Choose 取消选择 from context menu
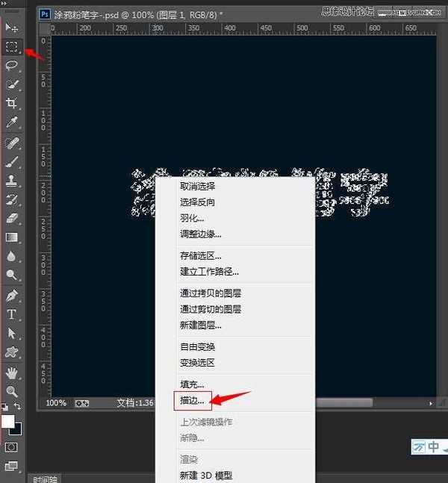The width and height of the screenshot is (448, 483). coord(198,186)
